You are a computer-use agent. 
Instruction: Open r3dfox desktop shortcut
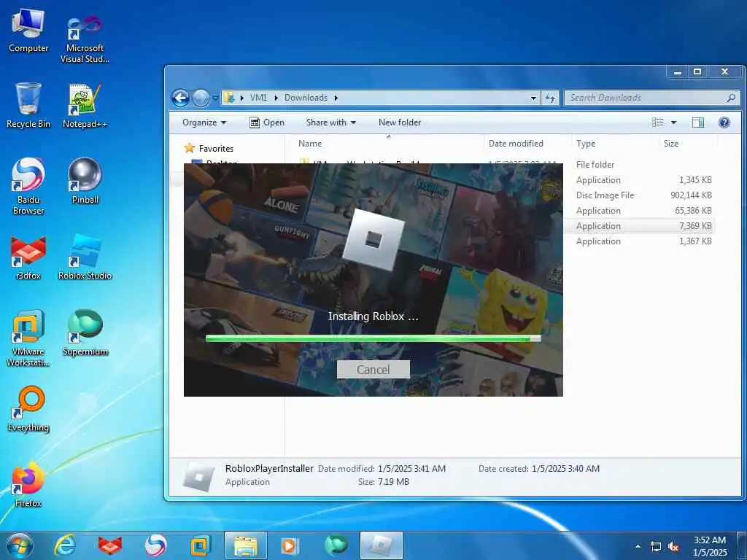(28, 257)
